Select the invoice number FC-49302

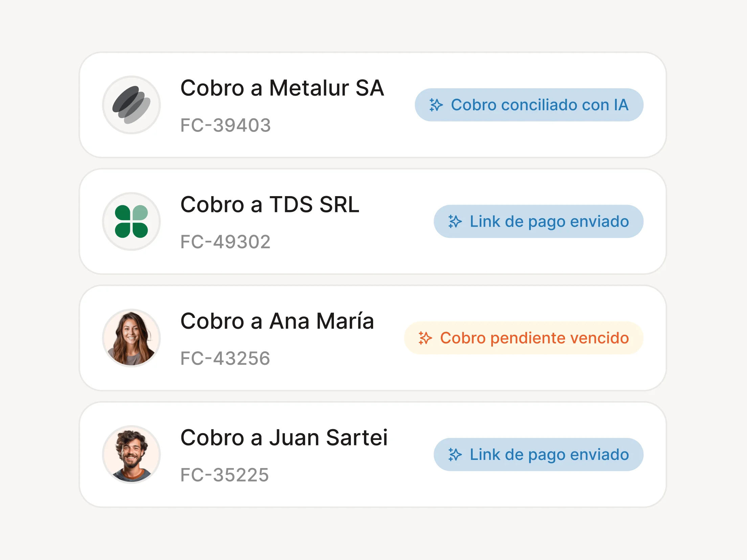click(225, 242)
